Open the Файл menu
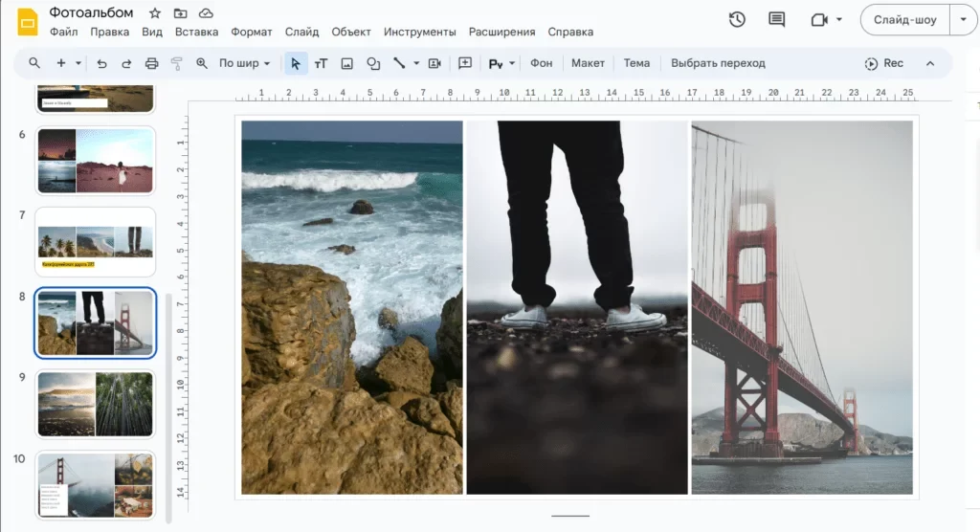Image resolution: width=980 pixels, height=532 pixels. (64, 32)
